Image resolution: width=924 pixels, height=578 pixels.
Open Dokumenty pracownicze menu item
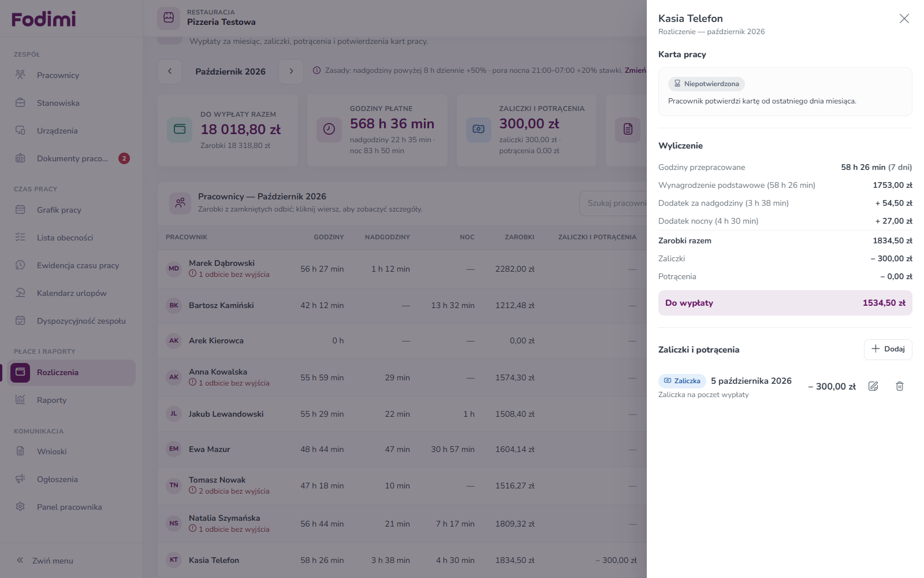(x=72, y=158)
